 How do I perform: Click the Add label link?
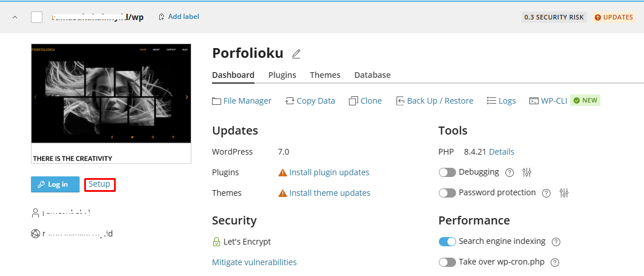[x=183, y=17]
